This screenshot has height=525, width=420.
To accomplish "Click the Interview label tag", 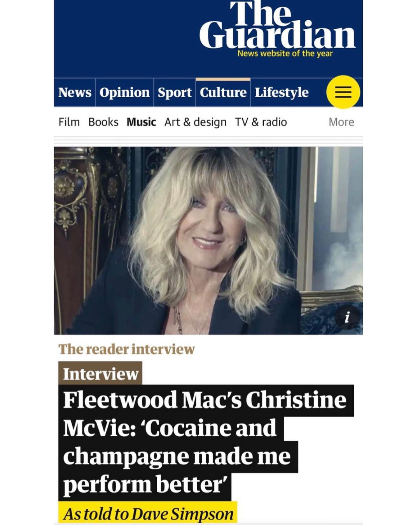I will click(100, 374).
